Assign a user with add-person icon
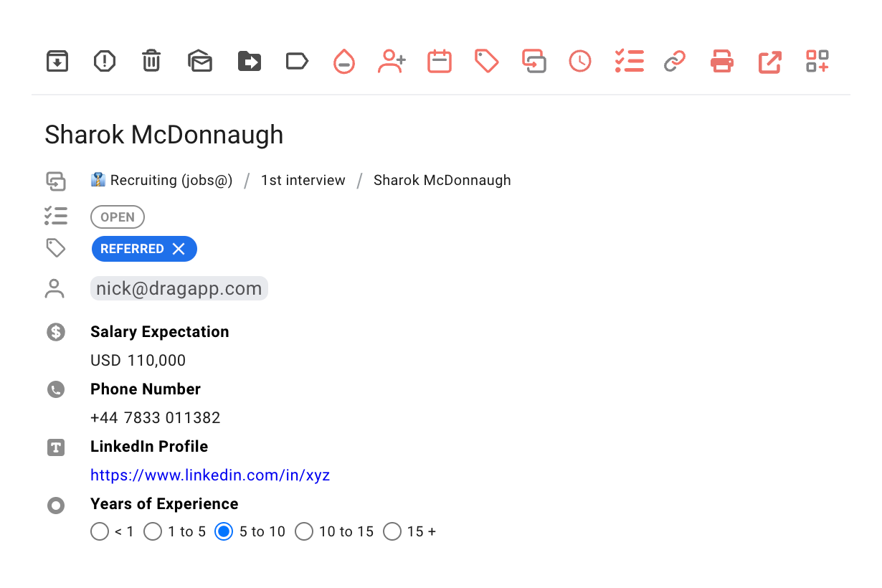 (x=392, y=61)
